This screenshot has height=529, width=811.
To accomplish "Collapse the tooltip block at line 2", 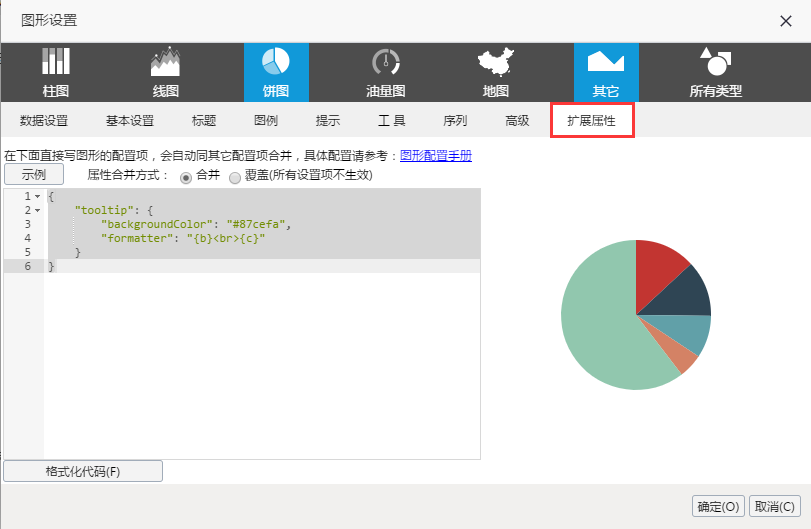I will click(x=37, y=210).
